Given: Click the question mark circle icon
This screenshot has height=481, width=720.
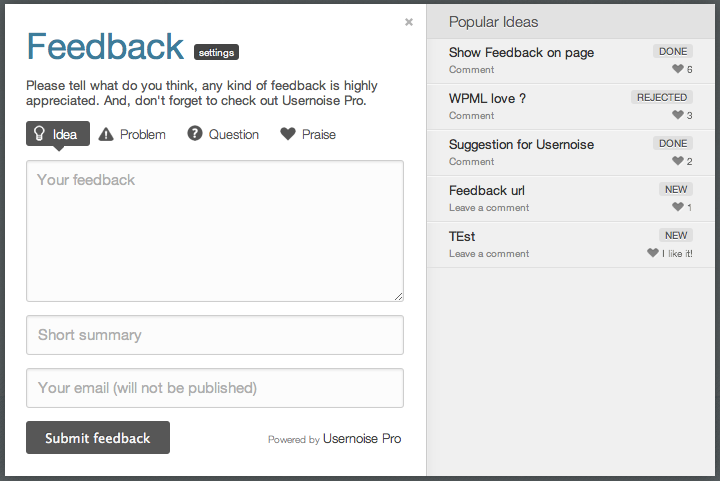Looking at the screenshot, I should [x=195, y=134].
